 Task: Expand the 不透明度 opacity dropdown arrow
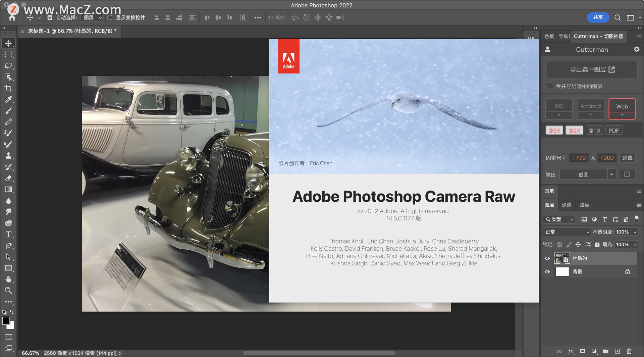pos(635,232)
